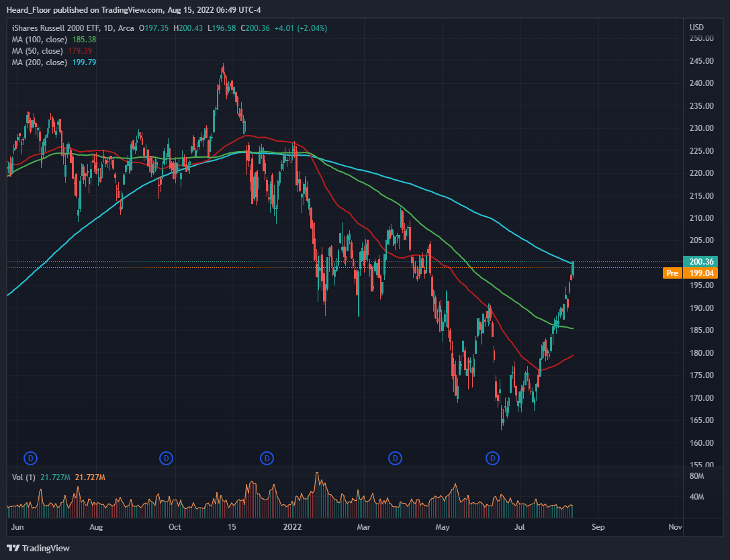
Task: Click the TradingView logo
Action: click(x=38, y=549)
